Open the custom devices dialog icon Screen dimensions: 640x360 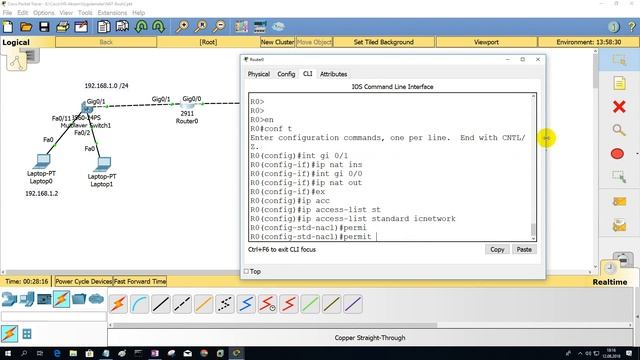(x=260, y=27)
